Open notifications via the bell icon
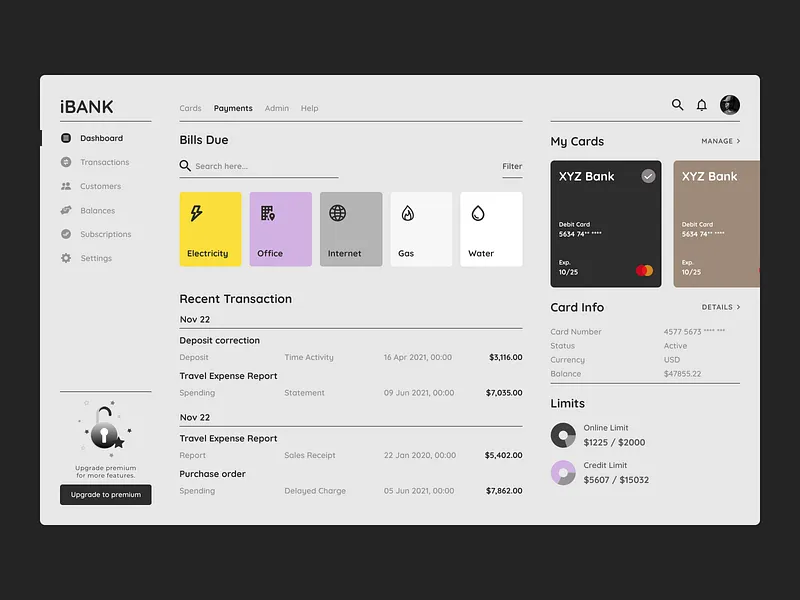Image resolution: width=800 pixels, height=600 pixels. coord(701,104)
